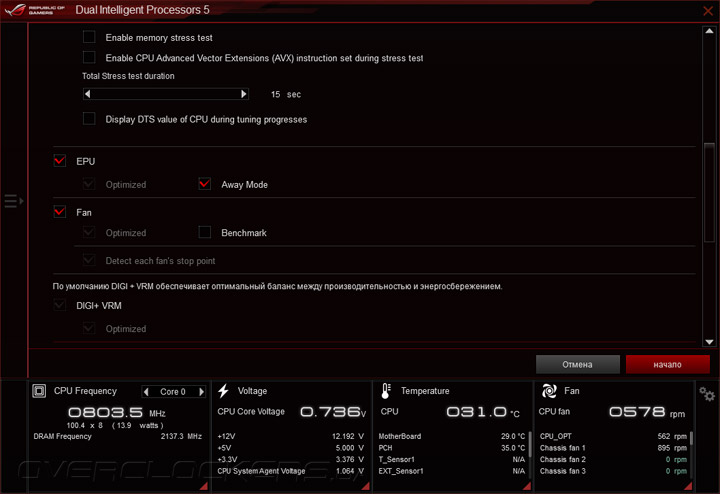Click the +3.3V voltage row
This screenshot has height=494, width=720.
point(291,459)
